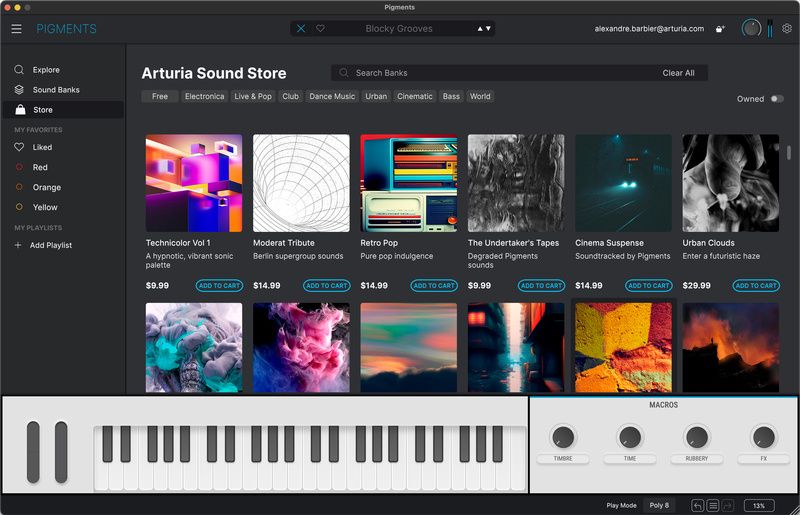Click the TIME macro knob
The height and width of the screenshot is (515, 800).
(x=630, y=437)
